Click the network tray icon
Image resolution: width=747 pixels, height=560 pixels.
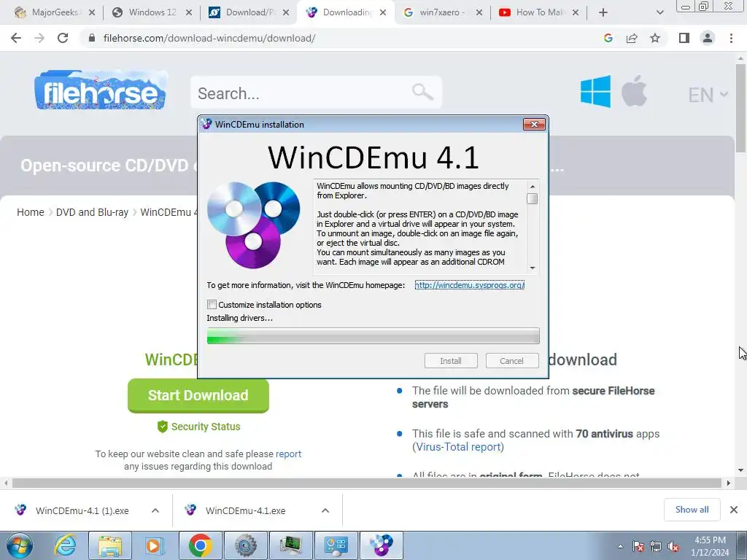coord(656,546)
